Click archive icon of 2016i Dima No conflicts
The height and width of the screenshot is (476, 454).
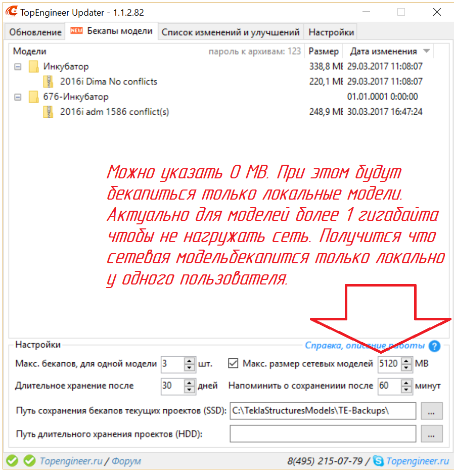48,82
